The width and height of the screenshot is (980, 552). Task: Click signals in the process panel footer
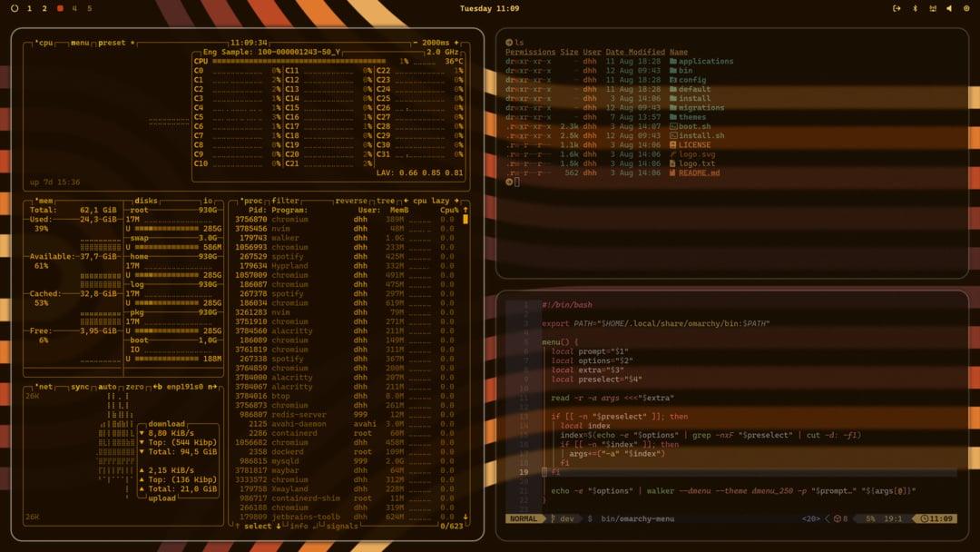pyautogui.click(x=343, y=525)
